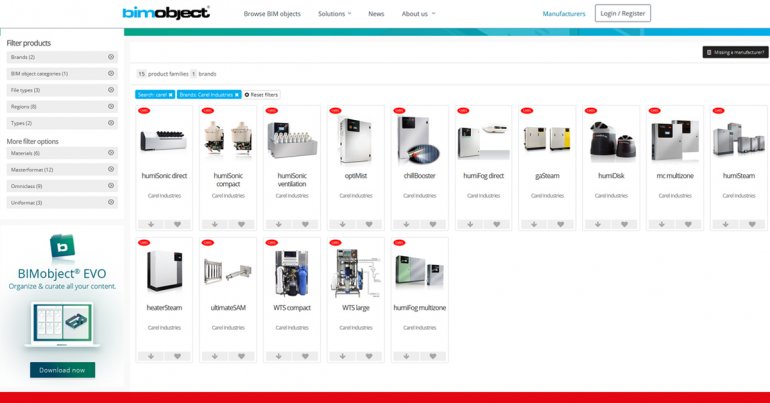Expand the Brands (2) filter
This screenshot has height=403, width=770.
point(62,57)
